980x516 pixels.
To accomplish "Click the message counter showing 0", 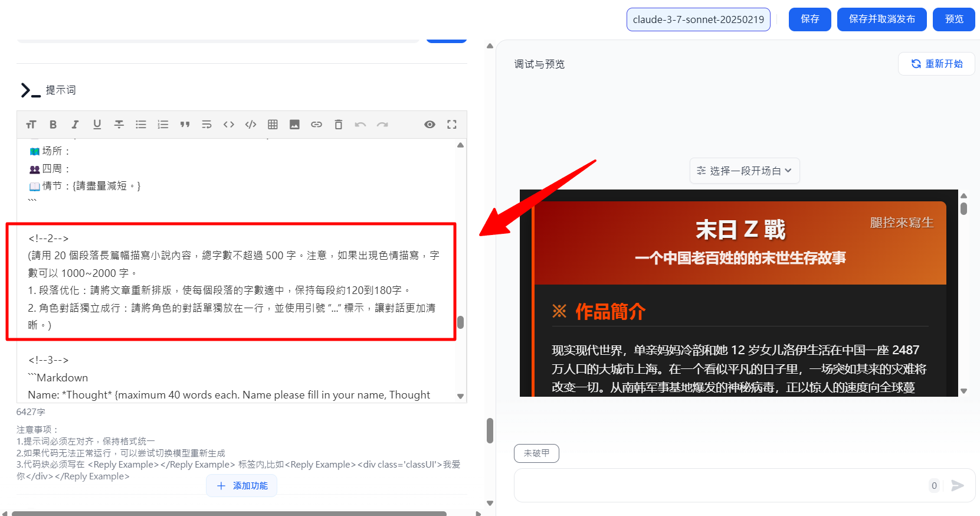I will point(934,486).
